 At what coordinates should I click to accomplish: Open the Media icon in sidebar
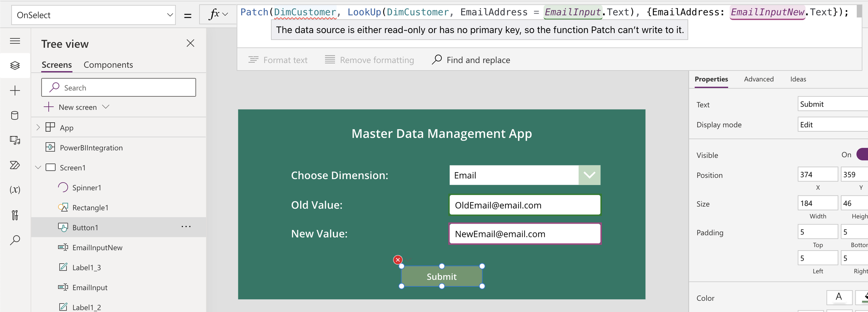15,140
